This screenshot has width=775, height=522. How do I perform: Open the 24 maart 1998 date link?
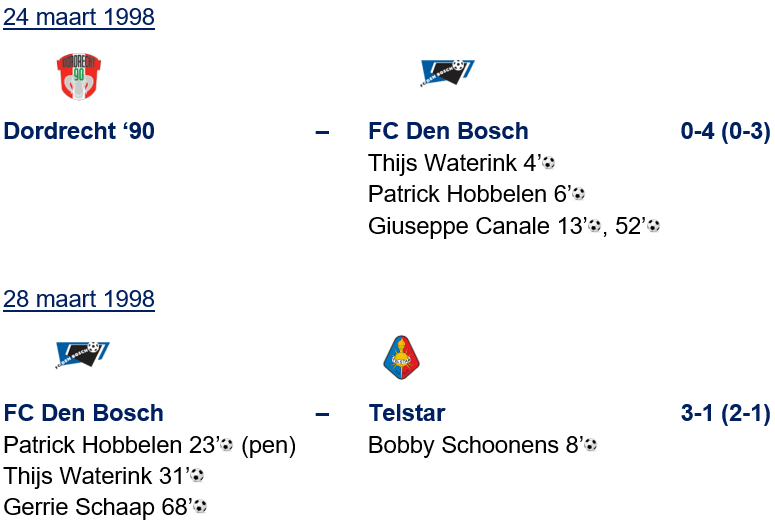[x=79, y=18]
